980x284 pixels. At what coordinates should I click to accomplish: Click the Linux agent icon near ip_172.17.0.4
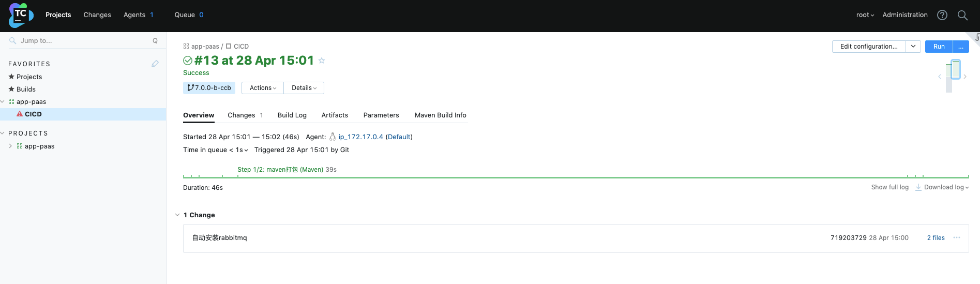pyautogui.click(x=333, y=137)
